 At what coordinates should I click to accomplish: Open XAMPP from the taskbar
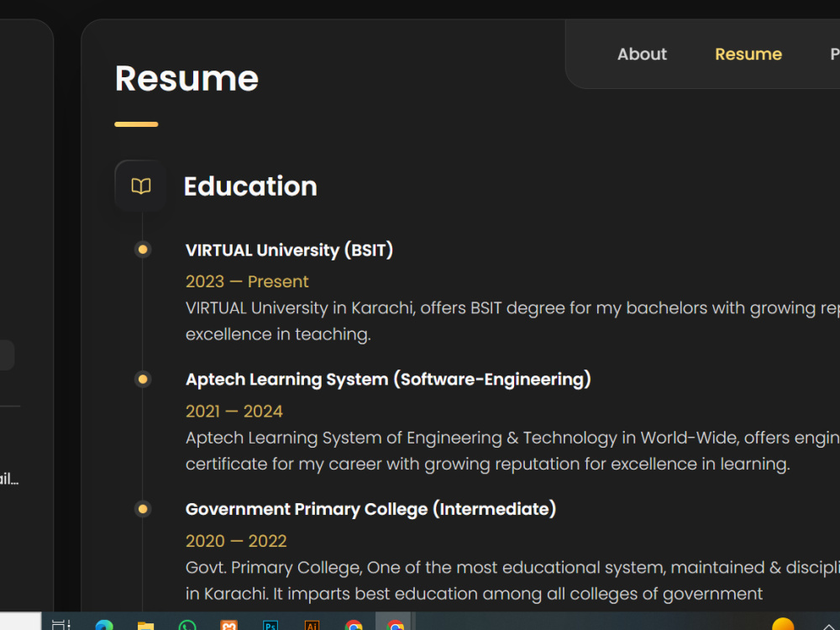pos(228,625)
